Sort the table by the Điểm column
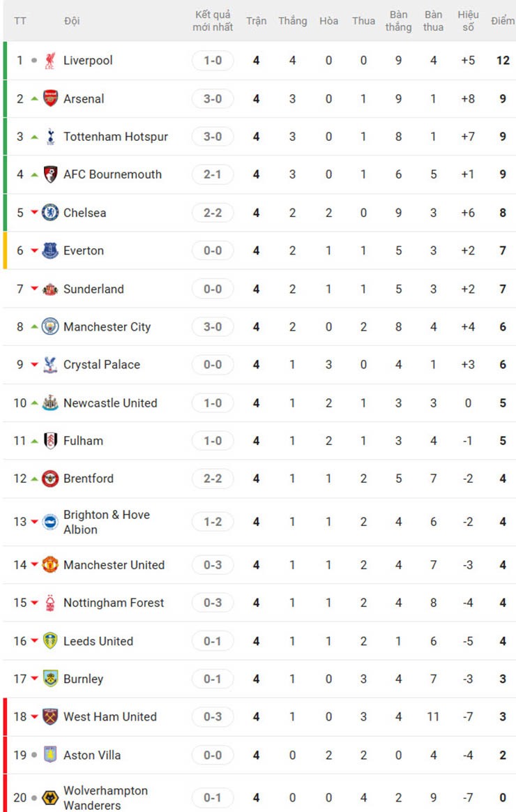The image size is (516, 812). (x=501, y=21)
